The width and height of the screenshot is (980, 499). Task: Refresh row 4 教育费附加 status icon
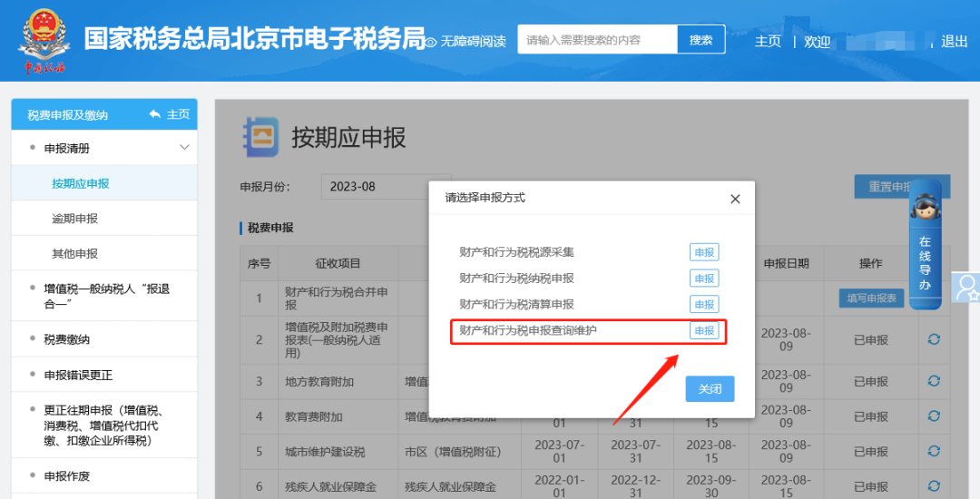click(x=934, y=416)
